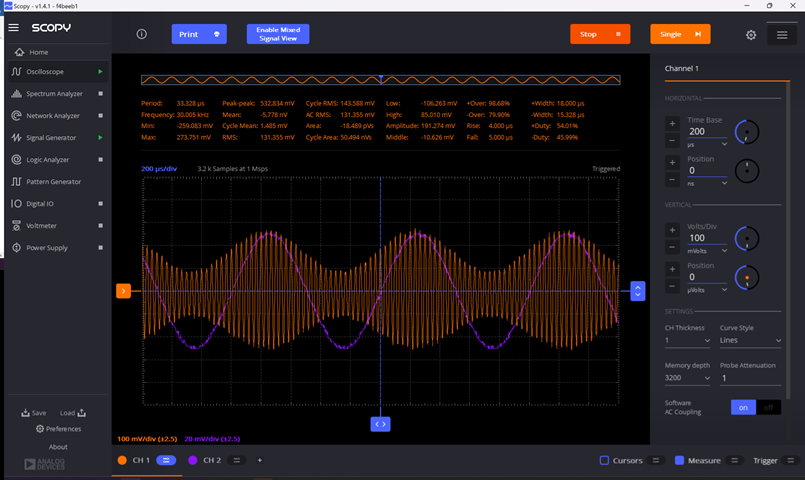
Task: Select channel CH 1
Action: tap(135, 460)
